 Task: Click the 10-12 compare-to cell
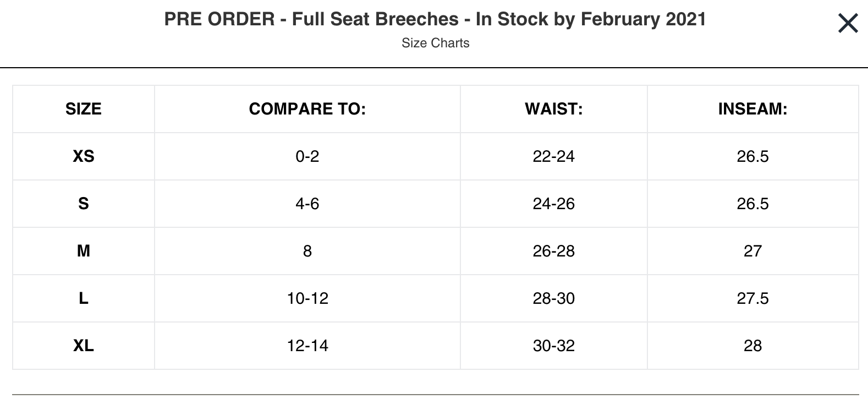tap(307, 298)
